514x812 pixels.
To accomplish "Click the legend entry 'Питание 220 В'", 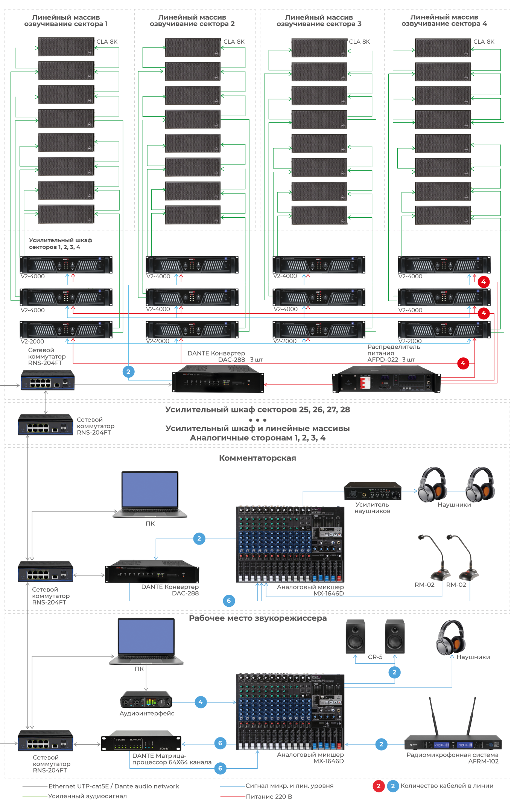I will (269, 797).
